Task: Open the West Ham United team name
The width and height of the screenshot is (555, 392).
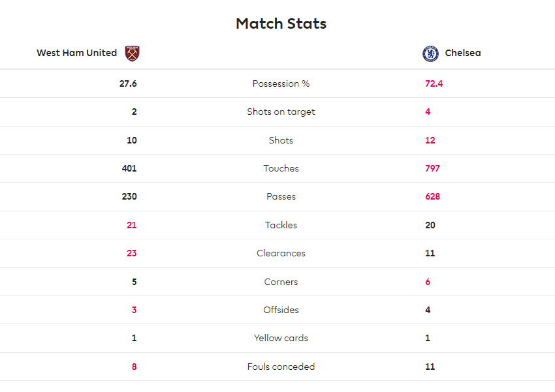Action: [77, 53]
